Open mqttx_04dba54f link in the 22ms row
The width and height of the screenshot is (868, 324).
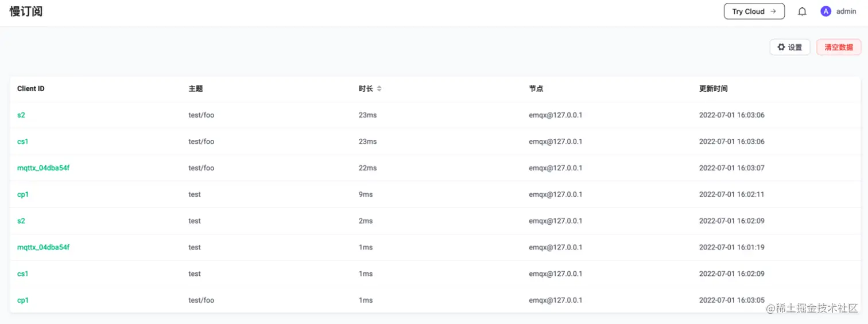point(44,168)
